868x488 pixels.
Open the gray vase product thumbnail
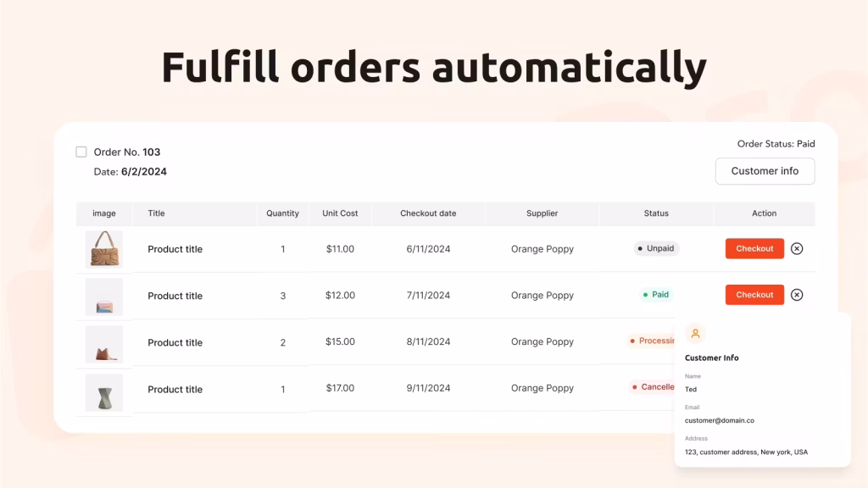[x=104, y=391]
